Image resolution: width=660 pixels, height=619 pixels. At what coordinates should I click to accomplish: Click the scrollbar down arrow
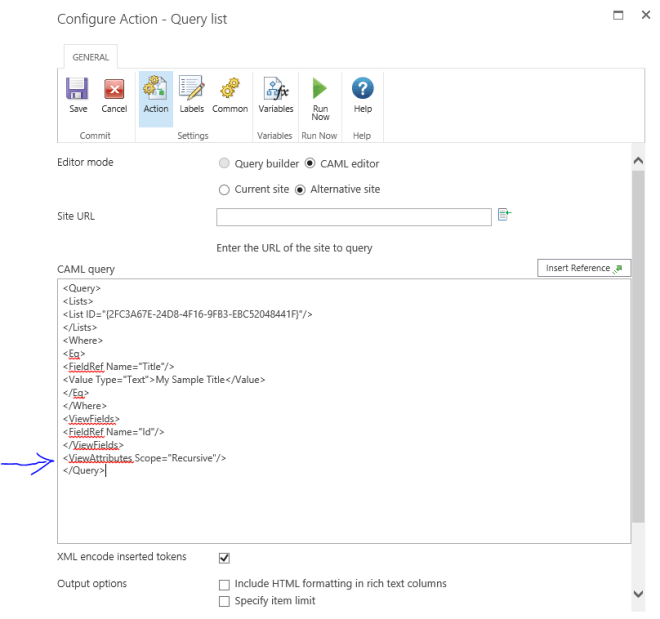pos(638,594)
